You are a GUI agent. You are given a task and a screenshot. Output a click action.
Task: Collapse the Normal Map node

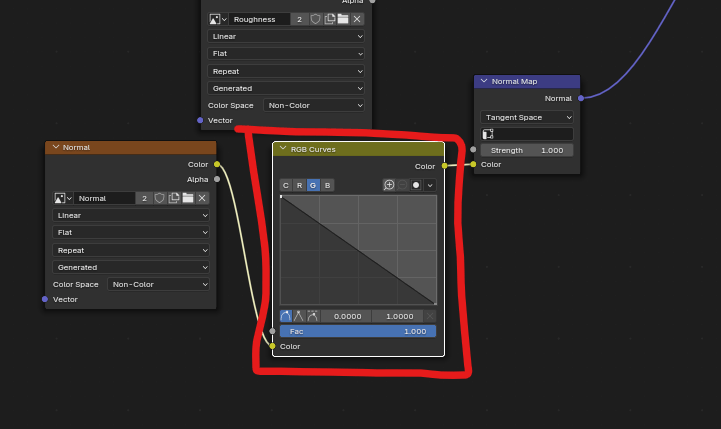484,81
